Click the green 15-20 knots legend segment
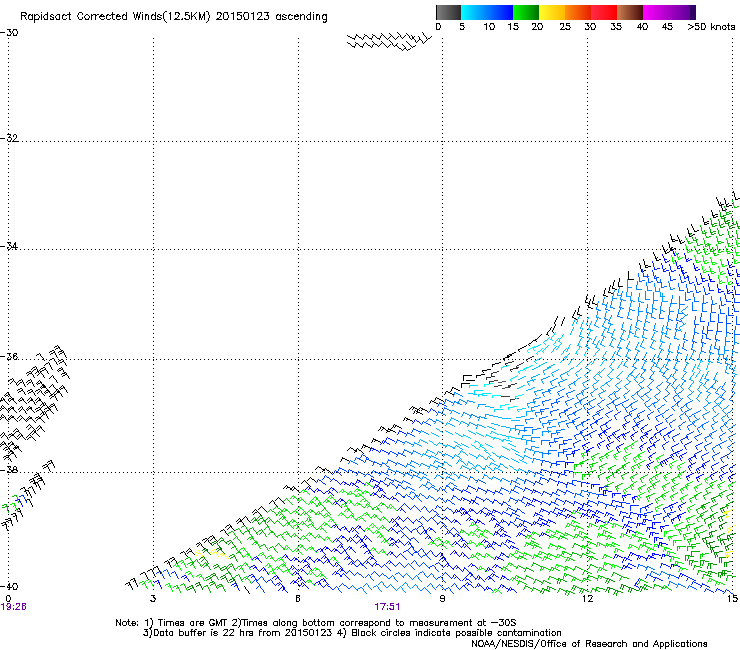 coord(526,12)
